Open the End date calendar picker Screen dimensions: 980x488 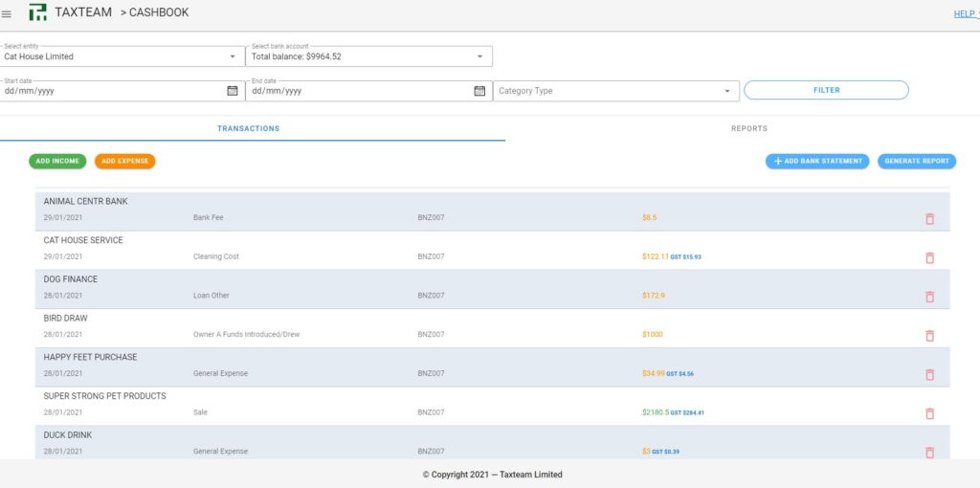(479, 91)
